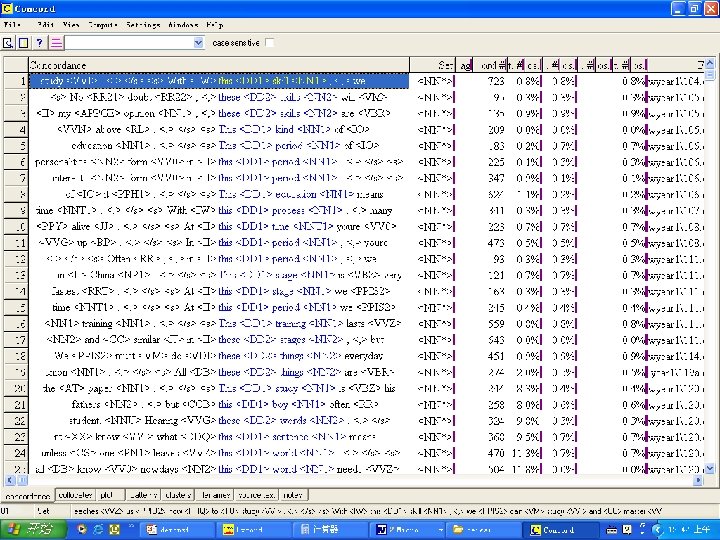Select line 10 'At this time youre'

tap(219, 226)
